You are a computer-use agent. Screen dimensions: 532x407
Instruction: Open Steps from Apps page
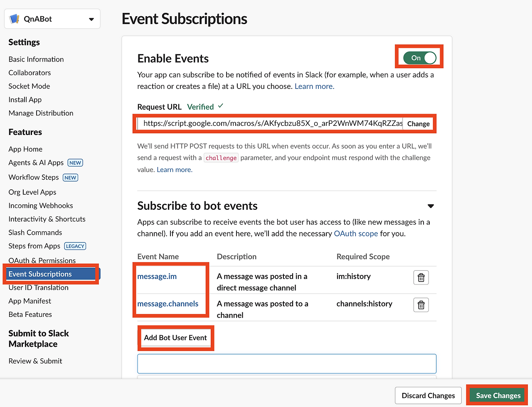(x=34, y=246)
